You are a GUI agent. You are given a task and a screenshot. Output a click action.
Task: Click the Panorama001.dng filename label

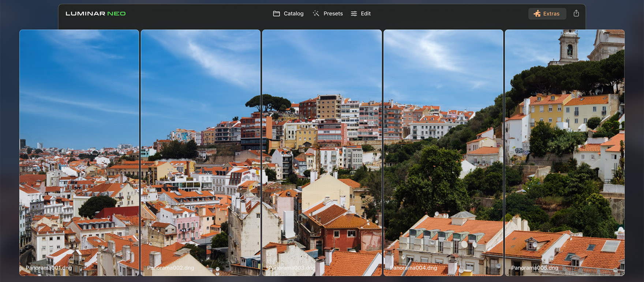click(x=49, y=268)
